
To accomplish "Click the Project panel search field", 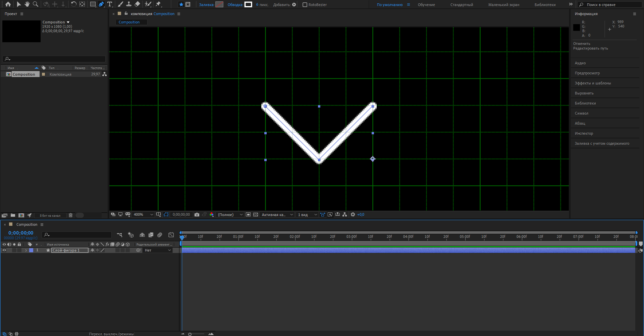I will pyautogui.click(x=54, y=59).
